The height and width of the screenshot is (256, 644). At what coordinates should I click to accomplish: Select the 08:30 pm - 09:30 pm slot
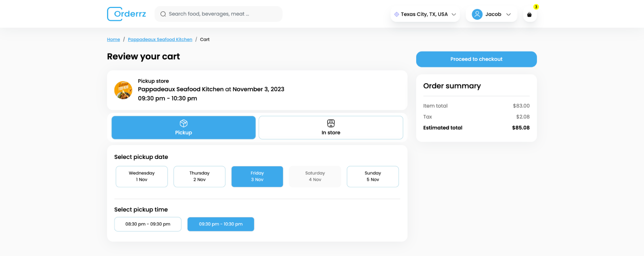coord(148,224)
